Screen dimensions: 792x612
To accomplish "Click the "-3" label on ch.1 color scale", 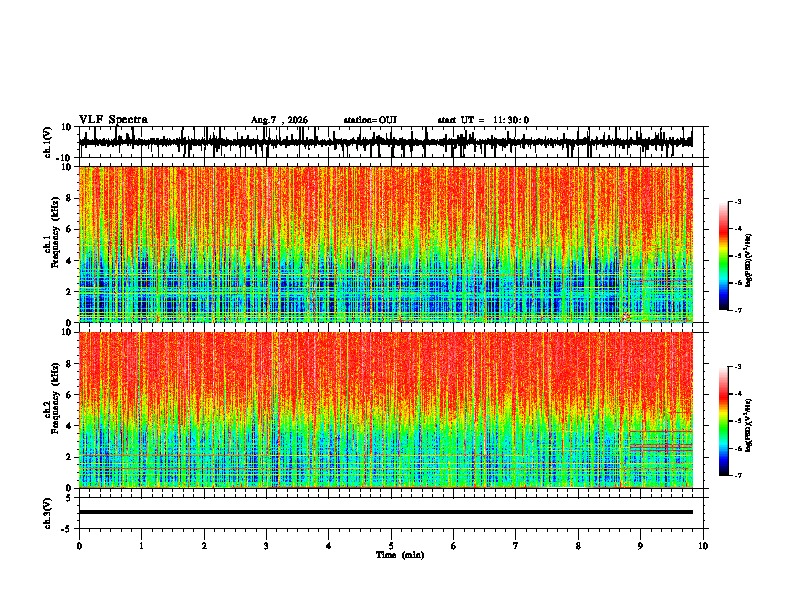I will (737, 202).
